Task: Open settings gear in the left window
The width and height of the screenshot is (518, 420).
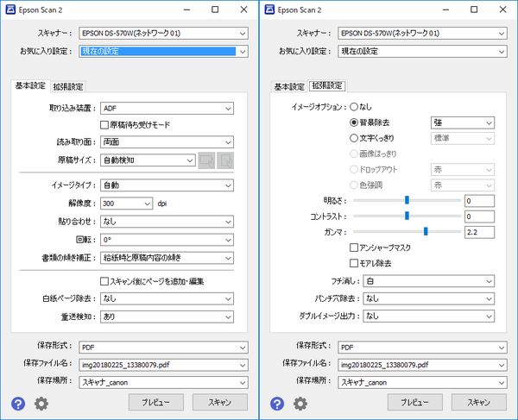Action: pyautogui.click(x=41, y=404)
